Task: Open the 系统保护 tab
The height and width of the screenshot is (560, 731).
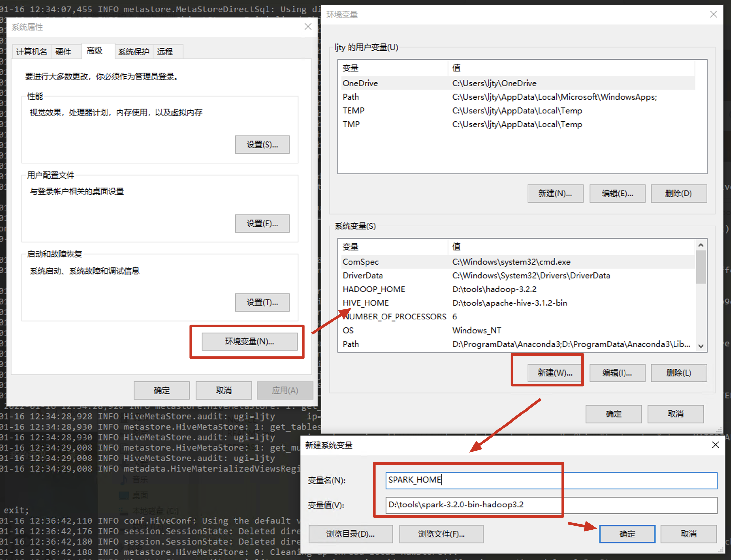Action: [x=134, y=52]
